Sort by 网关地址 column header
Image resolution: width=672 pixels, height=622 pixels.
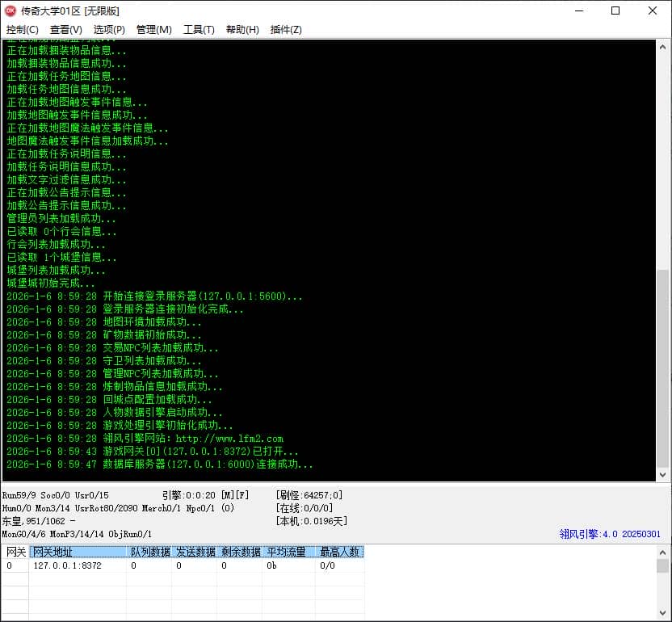tap(78, 552)
